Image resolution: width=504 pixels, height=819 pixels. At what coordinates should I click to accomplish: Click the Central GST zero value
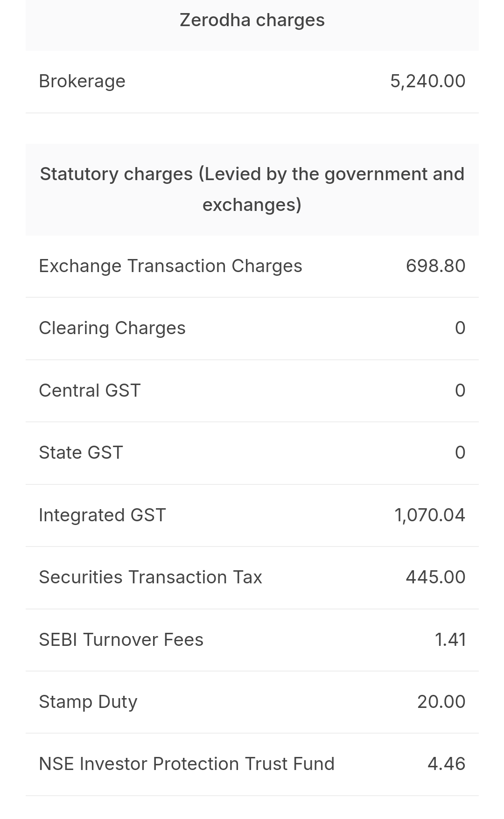pos(460,391)
